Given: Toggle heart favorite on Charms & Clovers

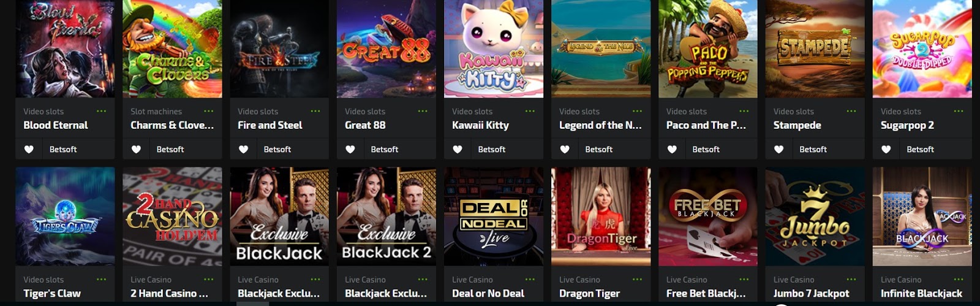Looking at the screenshot, I should coord(136,149).
